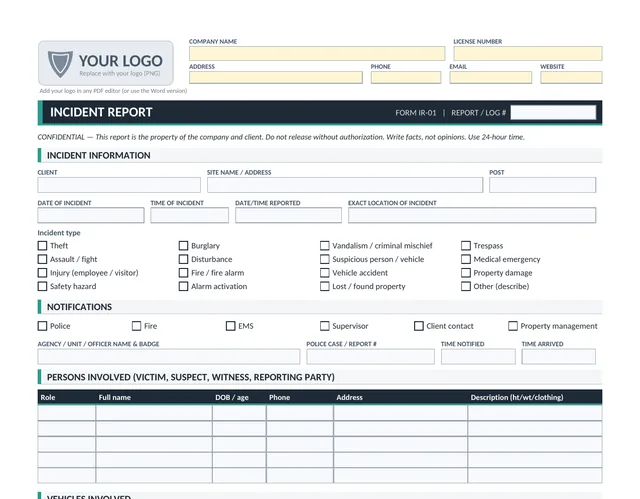Check the Fire / fire alarm checkbox
640x499 pixels.
[184, 273]
